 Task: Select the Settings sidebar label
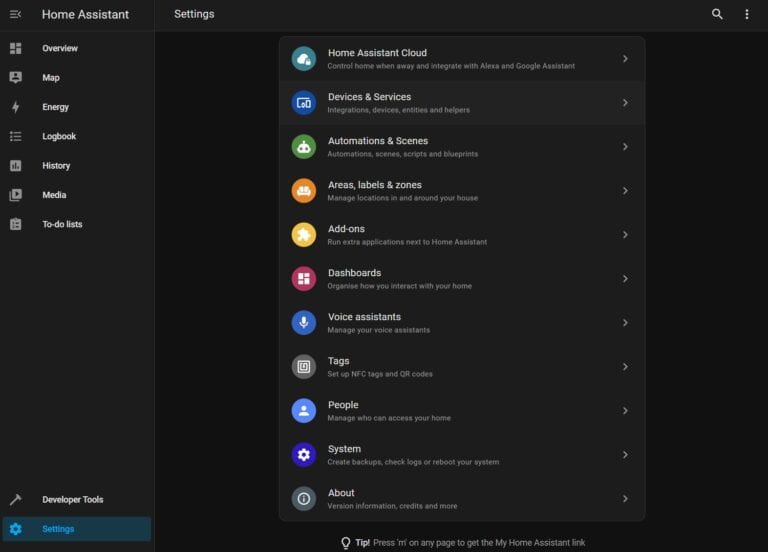coord(58,529)
